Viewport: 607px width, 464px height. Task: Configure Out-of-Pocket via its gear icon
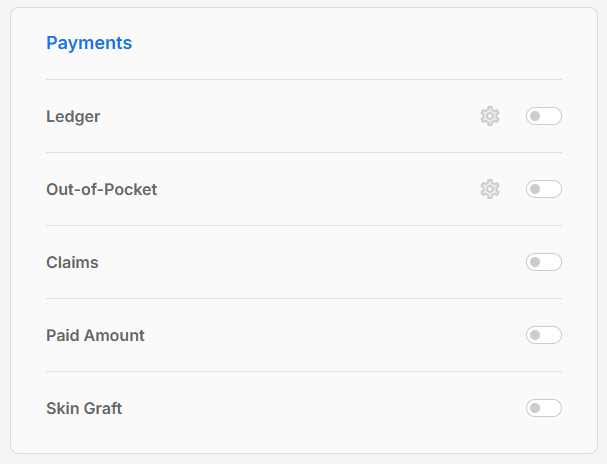[489, 189]
